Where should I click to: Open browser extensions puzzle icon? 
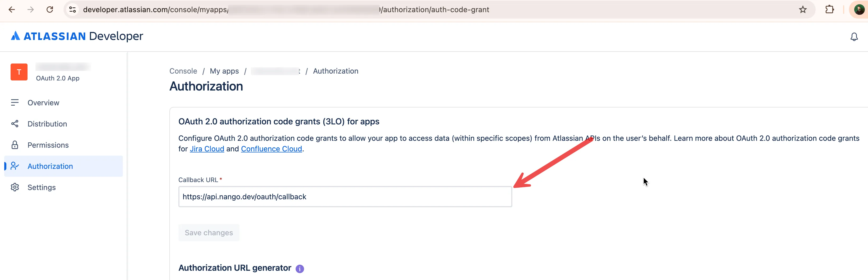coord(830,10)
